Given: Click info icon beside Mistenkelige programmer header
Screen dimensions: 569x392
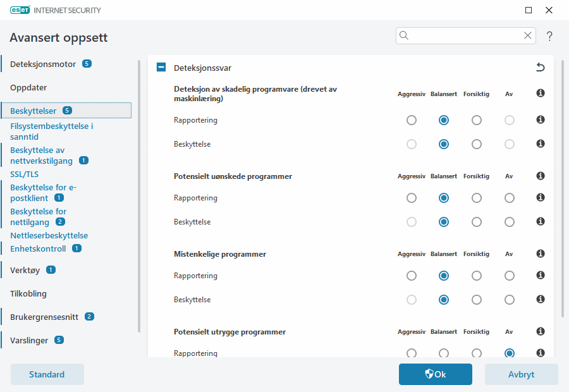Looking at the screenshot, I should pyautogui.click(x=540, y=254).
